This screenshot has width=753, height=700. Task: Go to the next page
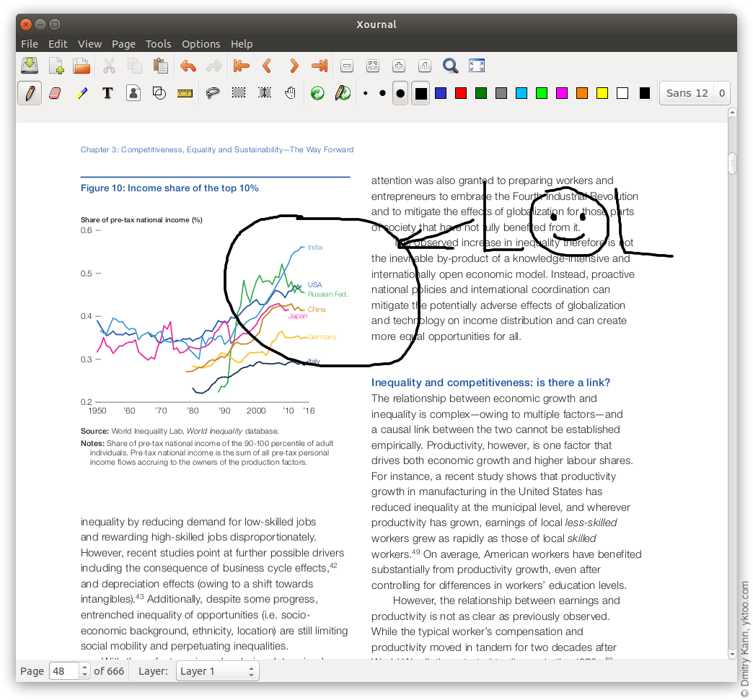[x=294, y=66]
